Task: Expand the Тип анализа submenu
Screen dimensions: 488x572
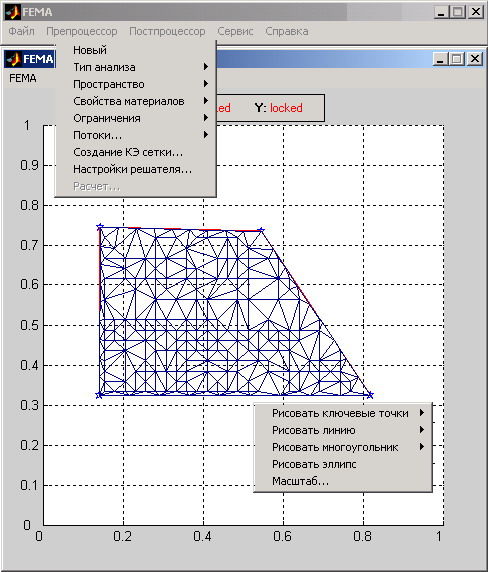Action: click(x=135, y=67)
